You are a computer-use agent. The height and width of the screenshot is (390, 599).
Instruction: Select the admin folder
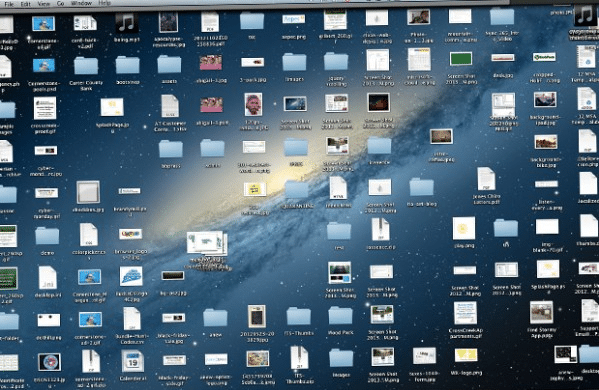[212, 148]
